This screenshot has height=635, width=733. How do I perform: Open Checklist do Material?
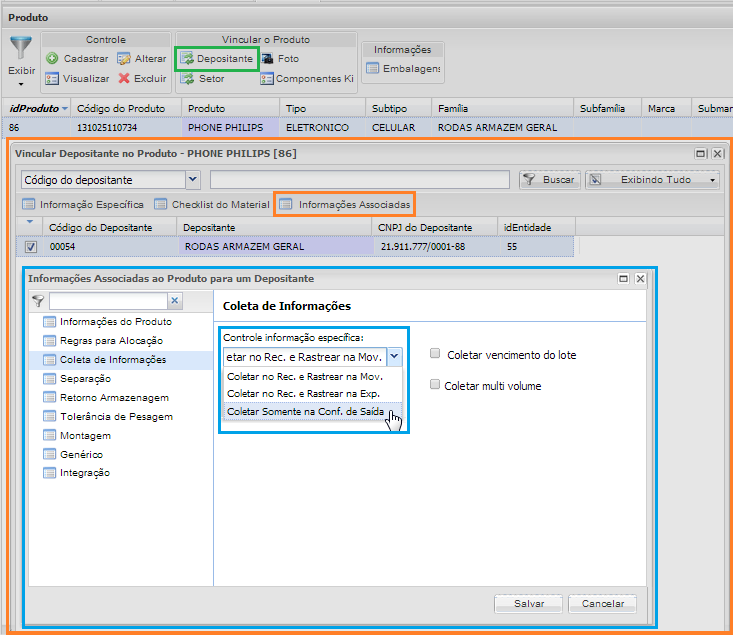click(x=212, y=204)
